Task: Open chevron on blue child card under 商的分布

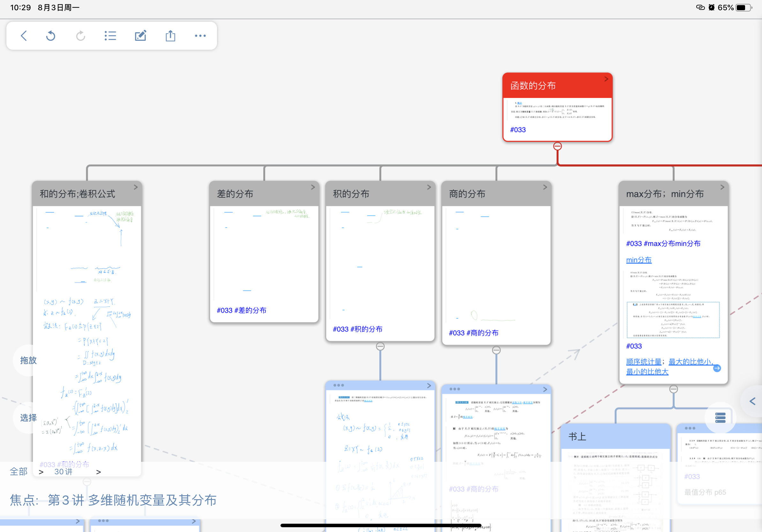Action: (545, 389)
